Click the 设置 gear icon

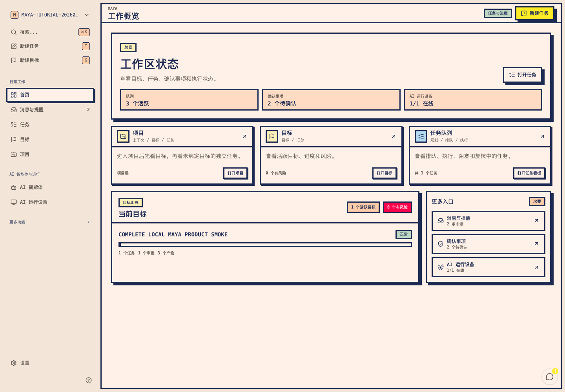tap(14, 363)
